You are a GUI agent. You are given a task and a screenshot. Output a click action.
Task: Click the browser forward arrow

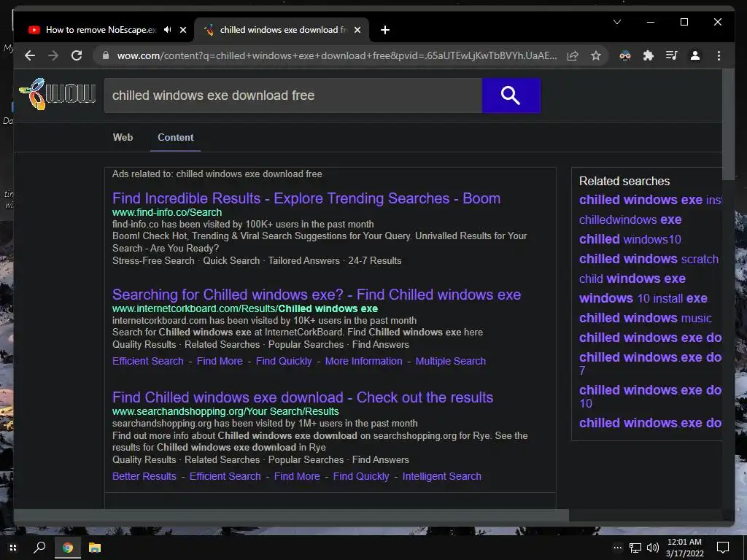tap(53, 55)
